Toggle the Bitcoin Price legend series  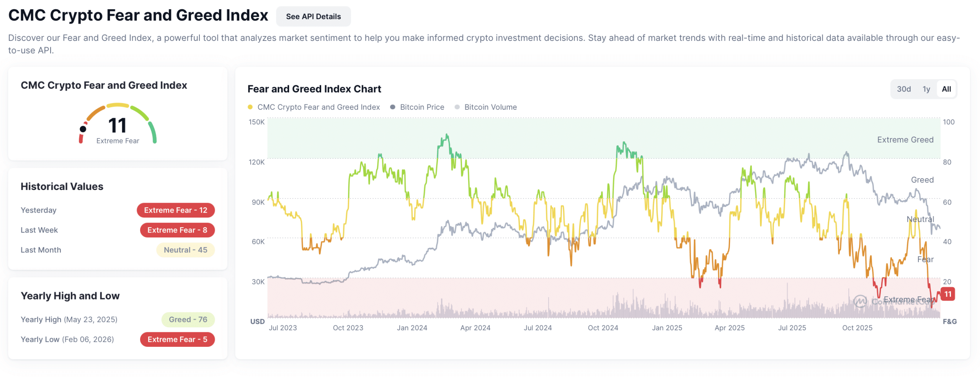(421, 107)
